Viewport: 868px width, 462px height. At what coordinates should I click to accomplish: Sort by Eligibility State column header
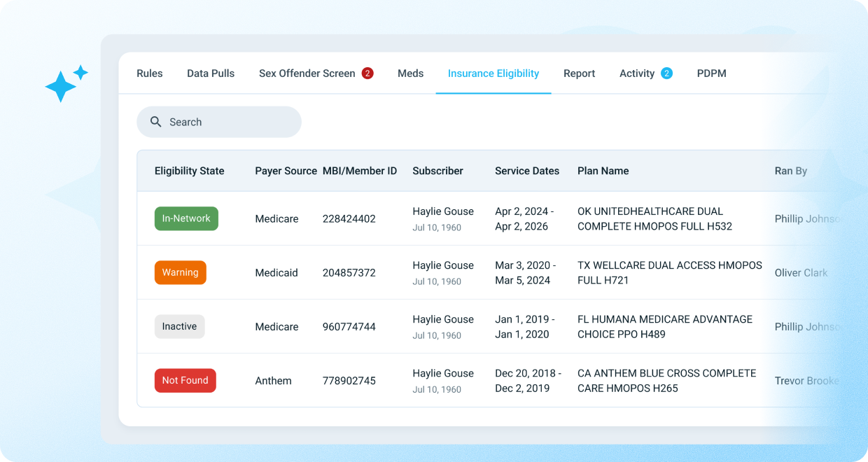[189, 171]
